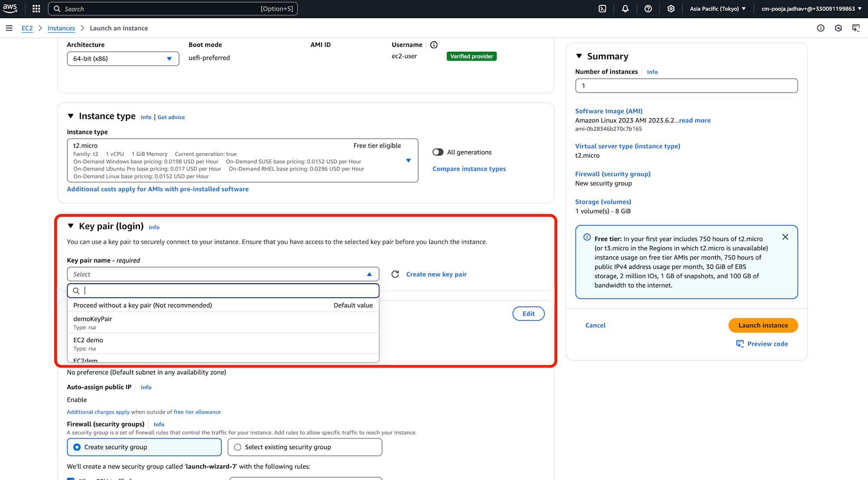
Task: Click the hexagon icon next to info panel icon
Action: point(838,28)
